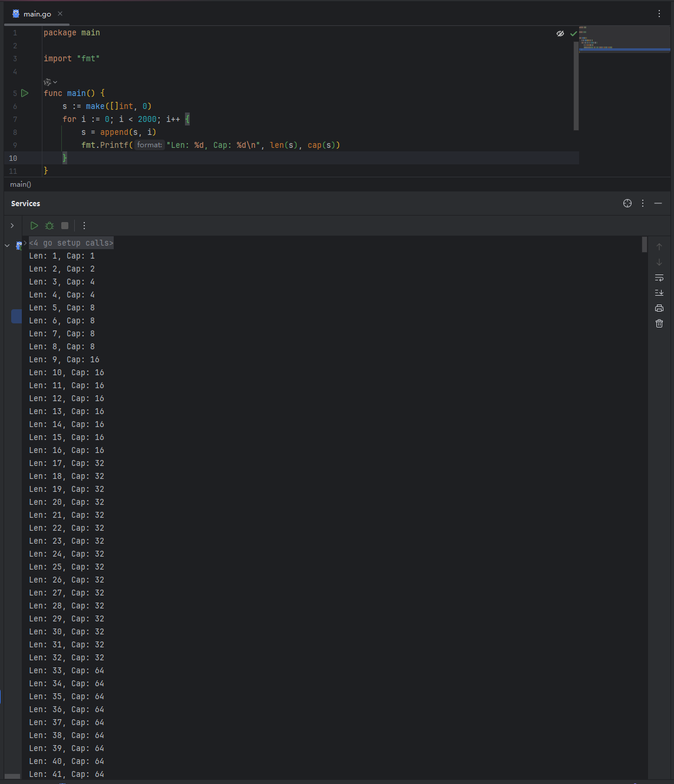674x784 pixels.
Task: Clear console with the trash icon
Action: coord(659,323)
